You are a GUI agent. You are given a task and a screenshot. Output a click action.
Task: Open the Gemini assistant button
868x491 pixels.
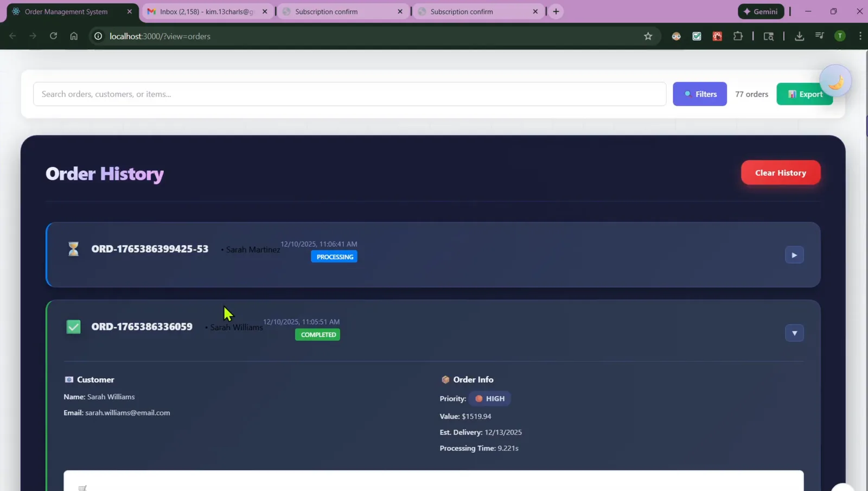pos(761,11)
